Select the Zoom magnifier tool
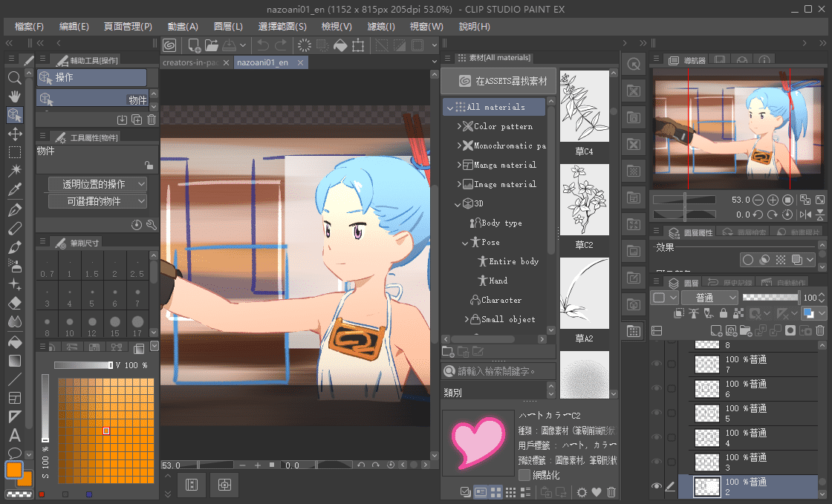The height and width of the screenshot is (504, 832). 14,77
